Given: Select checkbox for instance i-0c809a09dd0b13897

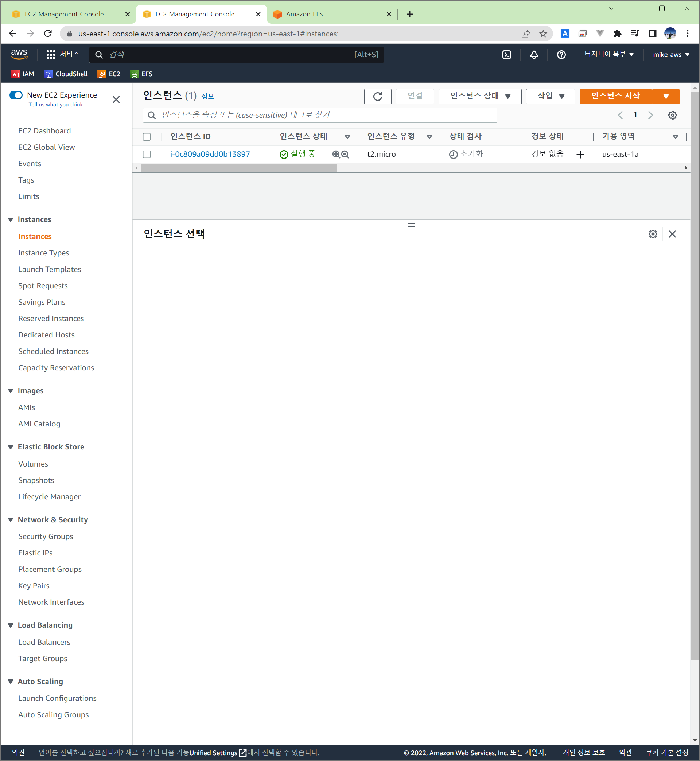Looking at the screenshot, I should 147,154.
